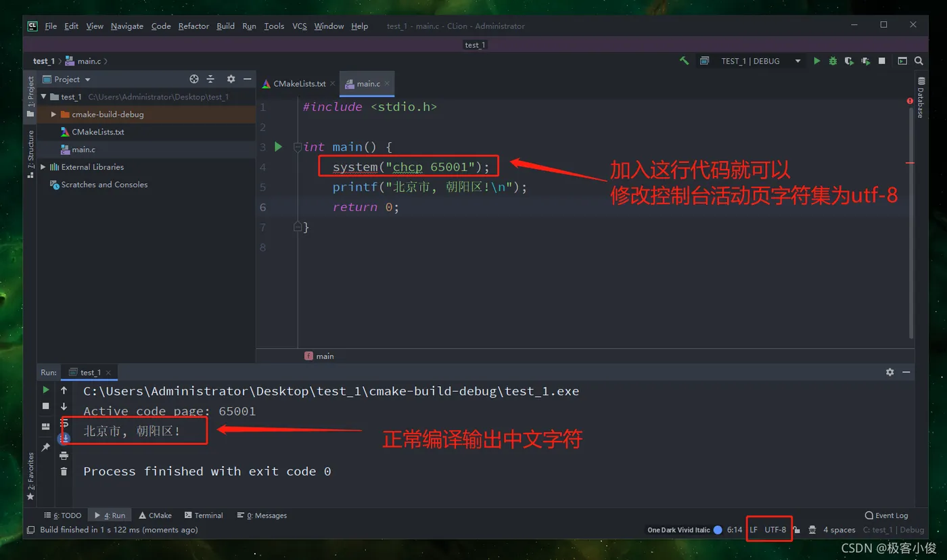Click UTF-8 encoding in status bar
The height and width of the screenshot is (560, 947).
(775, 530)
